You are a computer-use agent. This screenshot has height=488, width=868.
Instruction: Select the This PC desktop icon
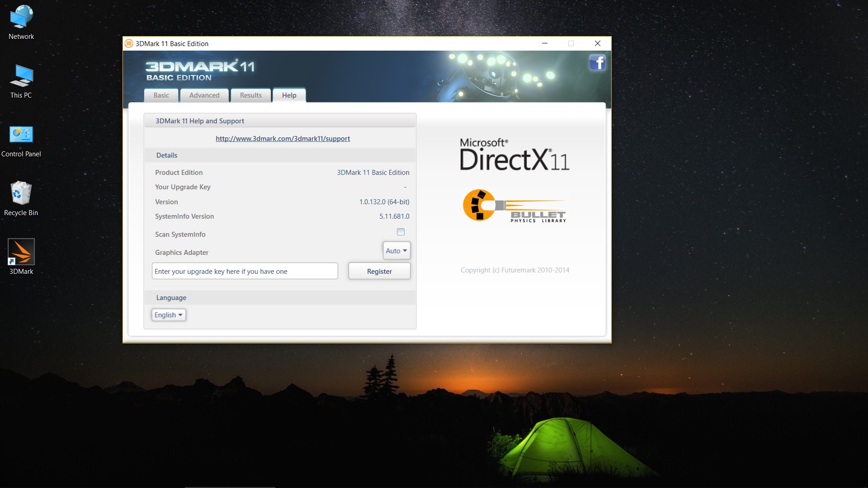21,81
